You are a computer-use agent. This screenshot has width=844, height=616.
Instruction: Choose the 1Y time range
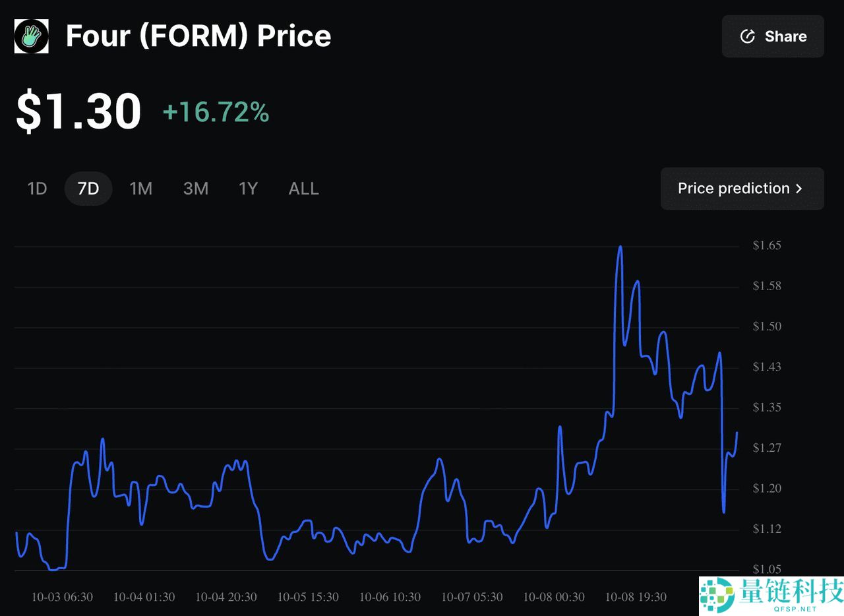click(x=247, y=189)
